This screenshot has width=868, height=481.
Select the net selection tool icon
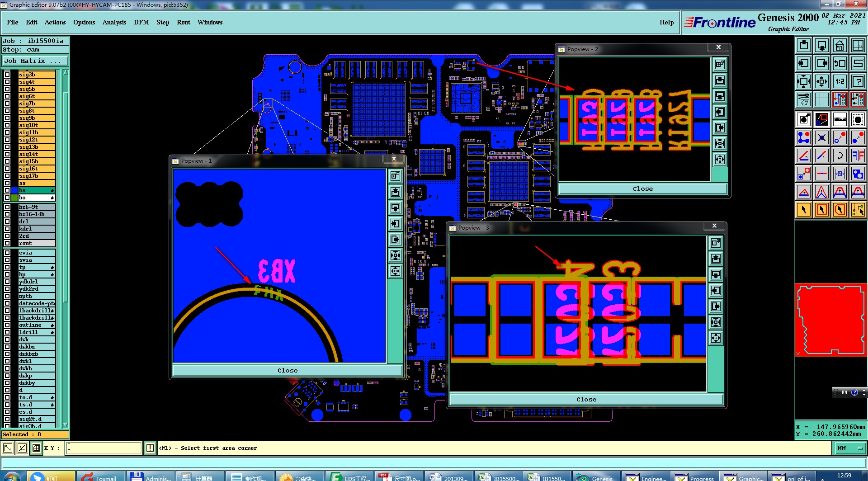point(858,210)
